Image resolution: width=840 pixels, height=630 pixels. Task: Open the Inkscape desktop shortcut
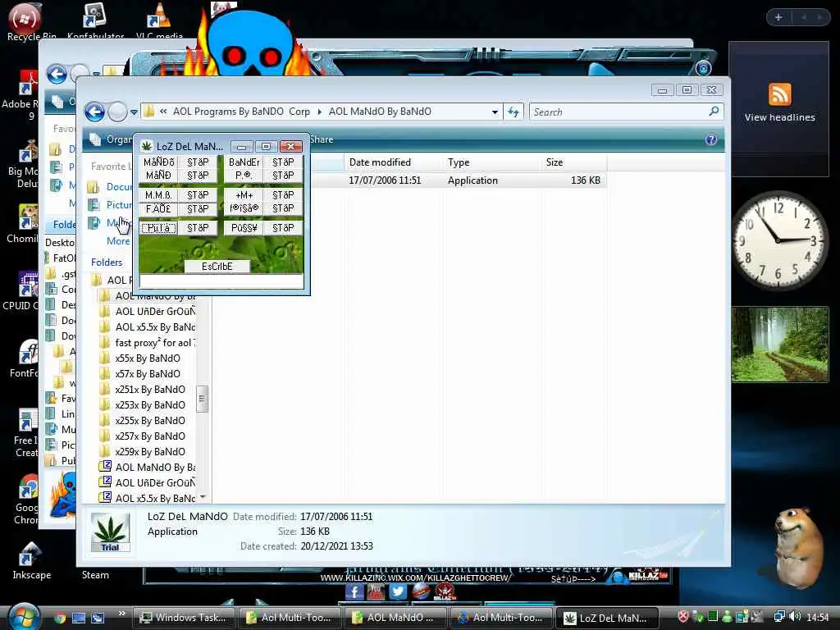(31, 559)
